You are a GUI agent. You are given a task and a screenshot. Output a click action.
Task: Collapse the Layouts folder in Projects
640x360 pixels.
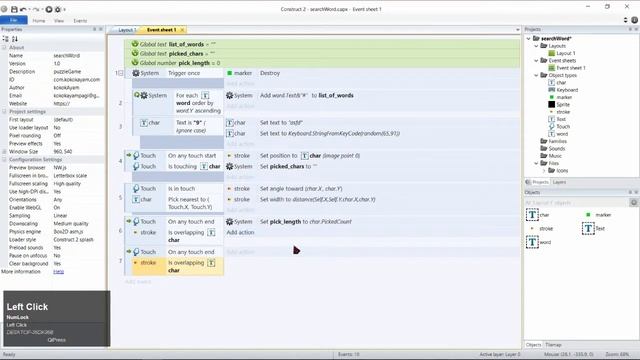(x=536, y=46)
